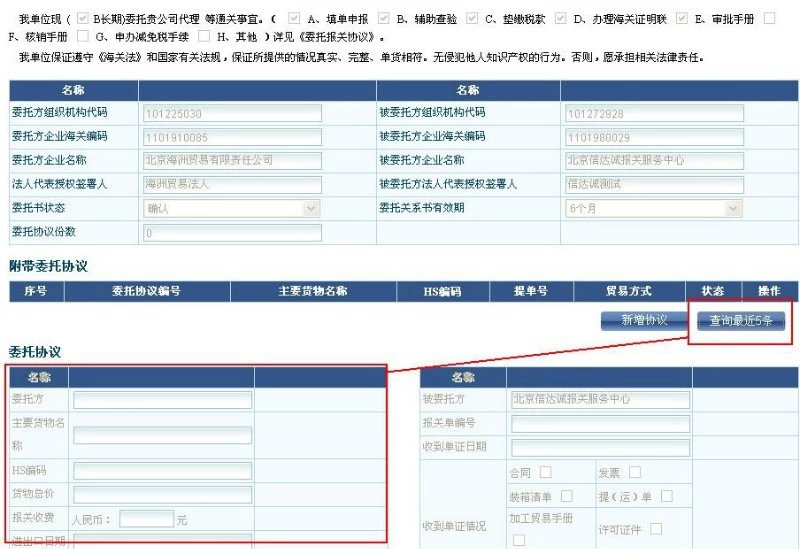The image size is (800, 549).
Task: Toggle the A、填单申报 checkbox
Action: pyautogui.click(x=293, y=18)
